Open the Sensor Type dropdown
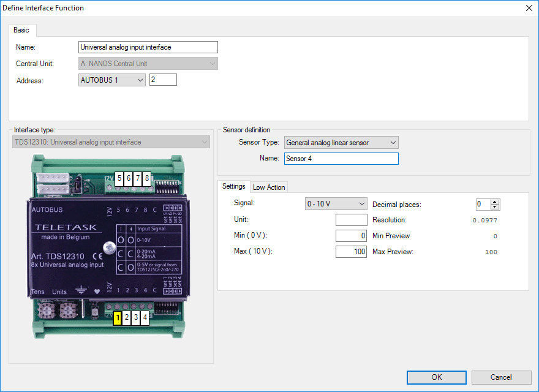The image size is (539, 392). [x=341, y=143]
